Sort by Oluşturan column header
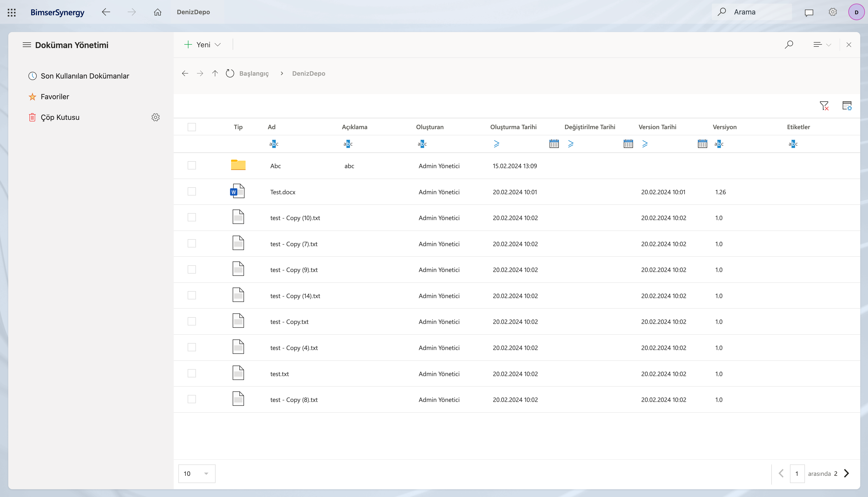 pyautogui.click(x=430, y=127)
